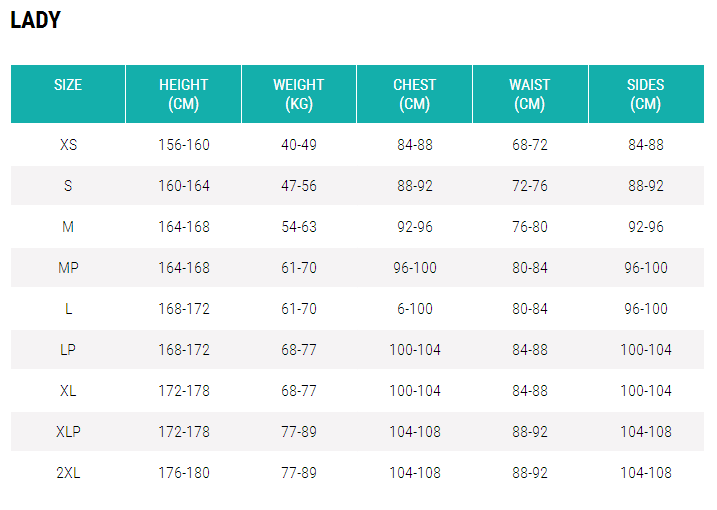The width and height of the screenshot is (717, 510).
Task: Click the 2XL size label
Action: pyautogui.click(x=68, y=473)
